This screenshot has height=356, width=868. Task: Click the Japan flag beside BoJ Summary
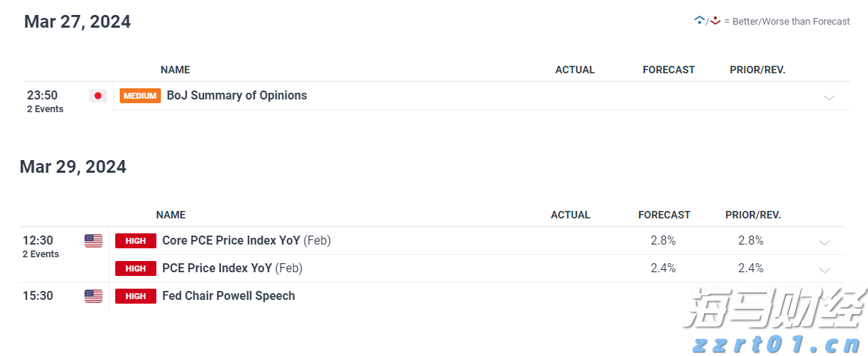[x=97, y=96]
